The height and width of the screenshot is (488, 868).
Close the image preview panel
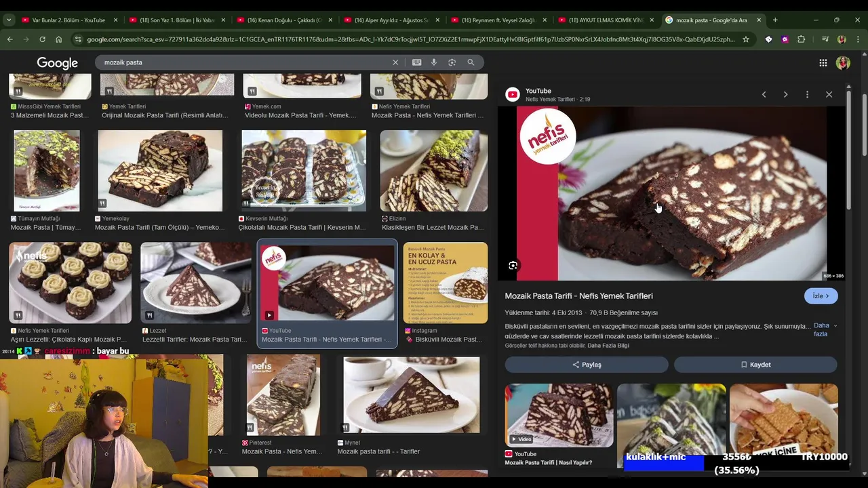click(x=829, y=95)
